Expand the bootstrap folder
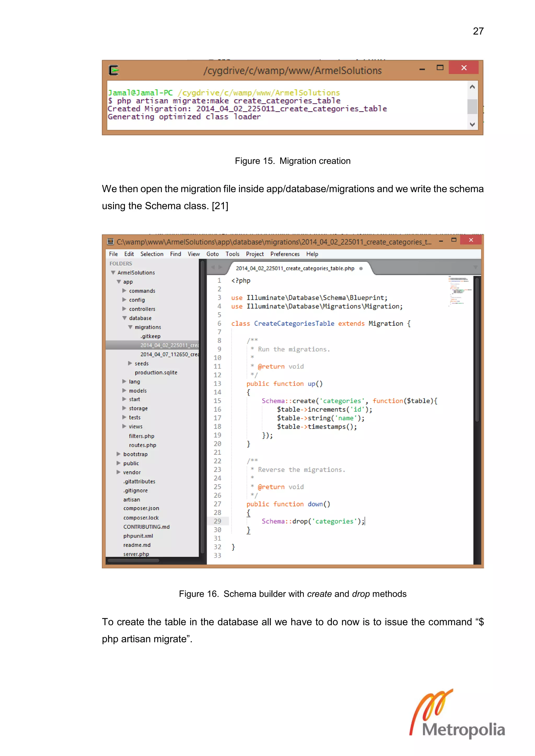 (119, 454)
